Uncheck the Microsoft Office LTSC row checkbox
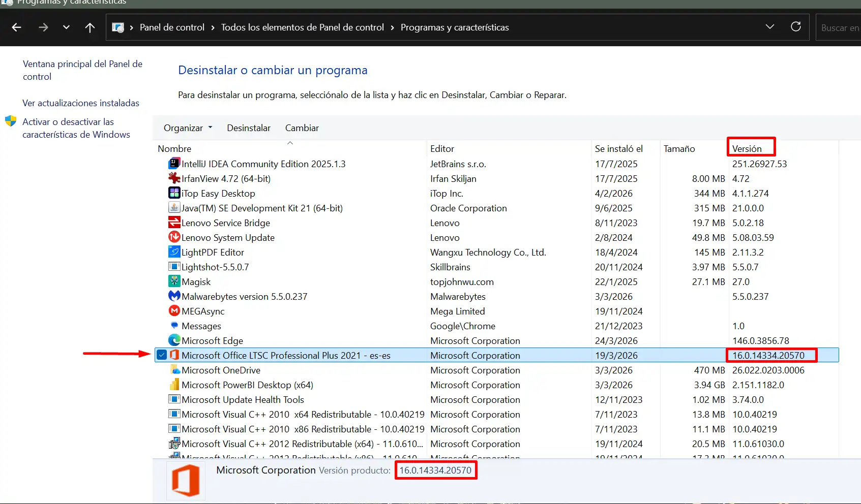The width and height of the screenshot is (861, 504). tap(162, 355)
